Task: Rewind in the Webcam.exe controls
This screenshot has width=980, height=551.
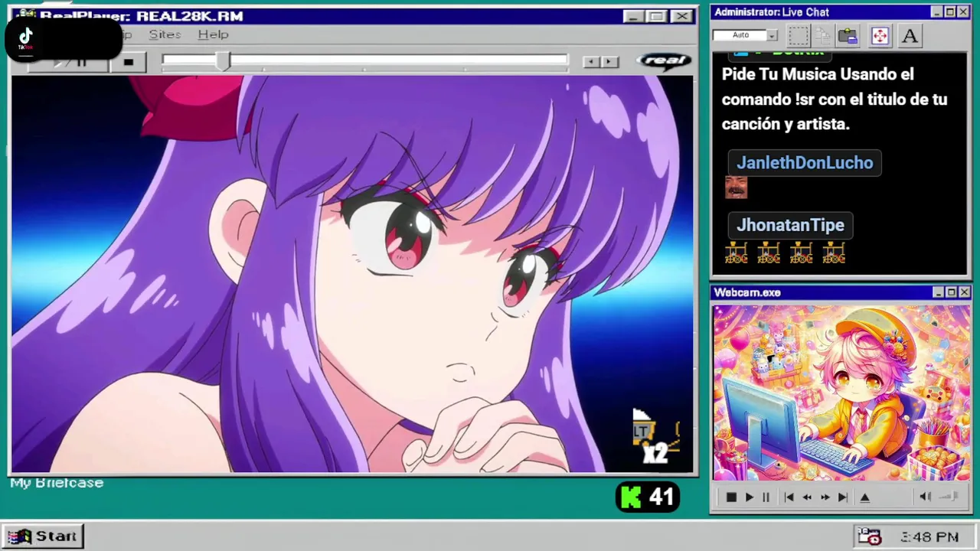Action: (x=807, y=497)
